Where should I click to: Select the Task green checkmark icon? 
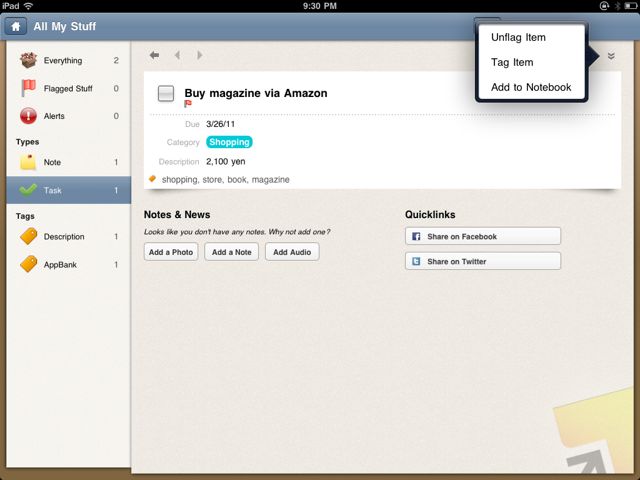(28, 190)
